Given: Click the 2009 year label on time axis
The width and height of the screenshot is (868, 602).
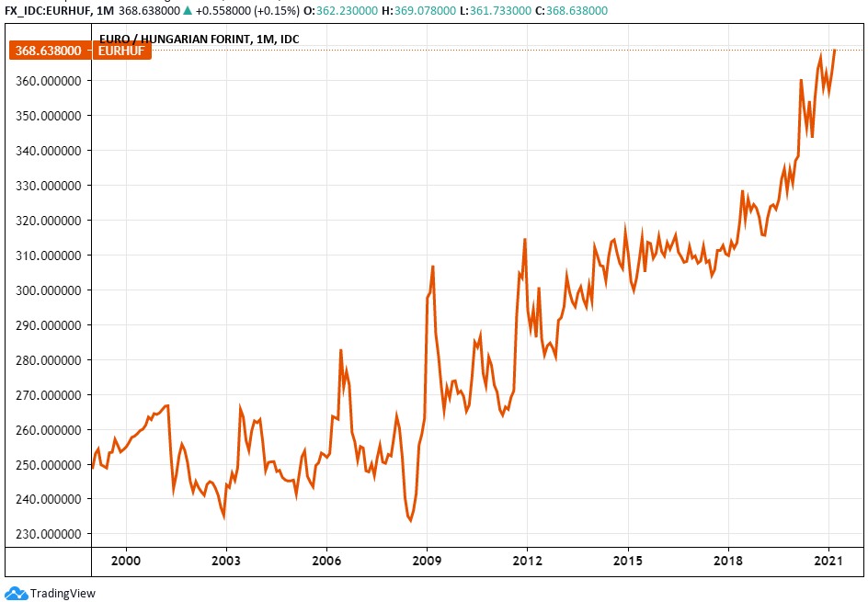Looking at the screenshot, I should pyautogui.click(x=427, y=561).
